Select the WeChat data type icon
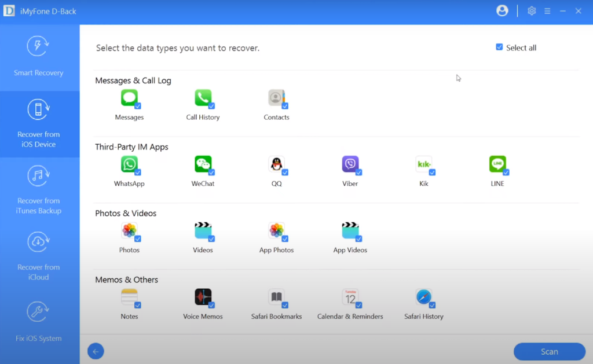Screen dimensions: 593x364 [203, 164]
